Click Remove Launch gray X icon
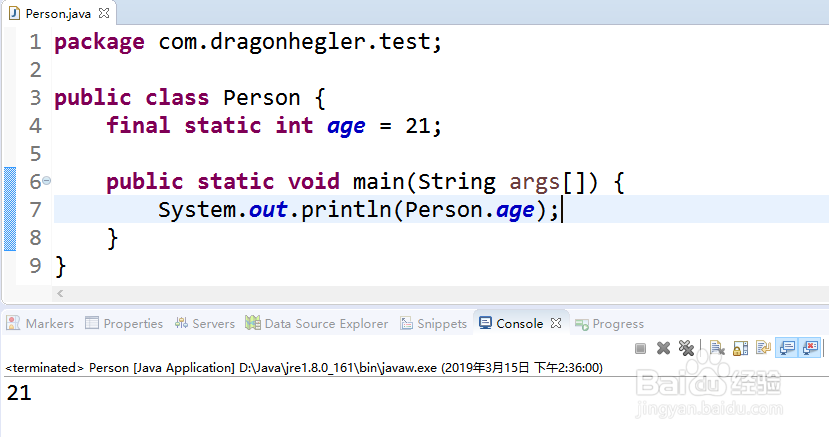829x437 pixels. pos(663,348)
